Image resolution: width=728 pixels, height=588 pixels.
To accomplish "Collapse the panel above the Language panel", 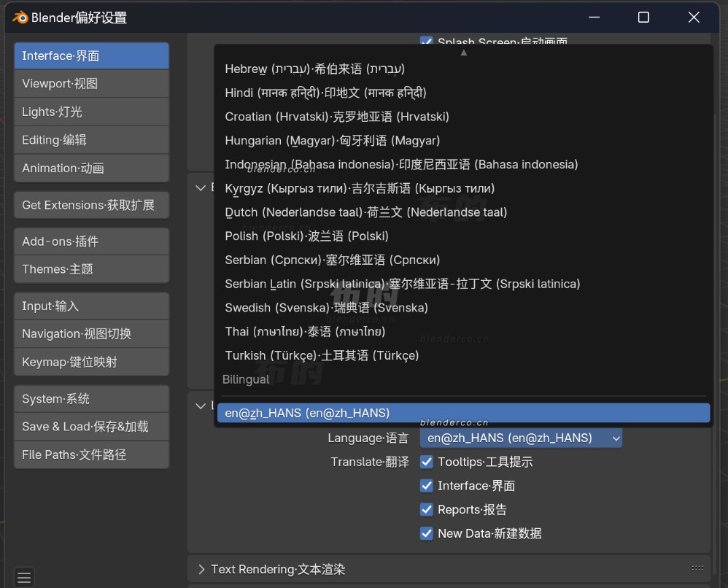I will [201, 188].
